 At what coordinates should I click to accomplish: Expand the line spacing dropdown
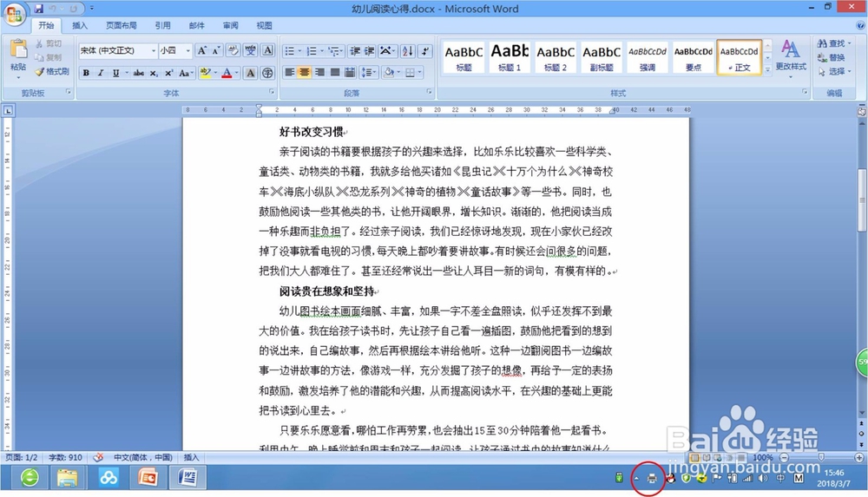point(375,73)
